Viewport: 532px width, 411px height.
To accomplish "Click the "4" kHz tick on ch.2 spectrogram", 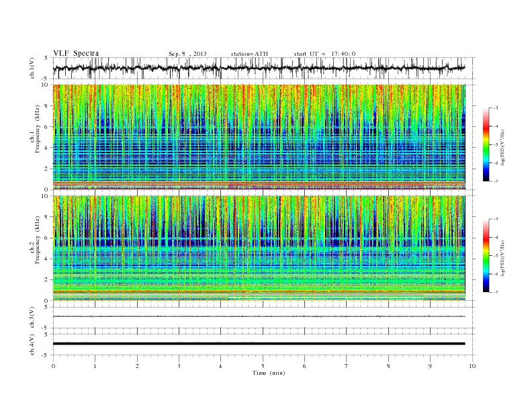I will click(x=46, y=259).
